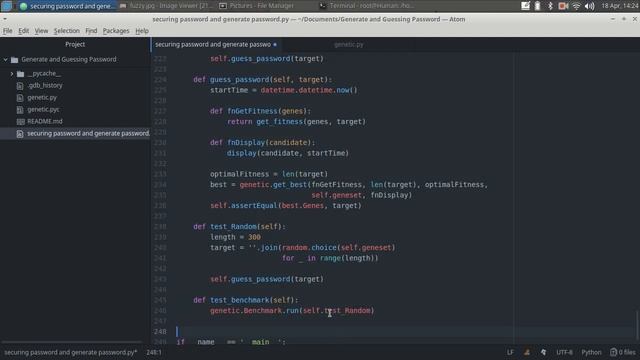
Task: Open the Selection menu
Action: (67, 31)
